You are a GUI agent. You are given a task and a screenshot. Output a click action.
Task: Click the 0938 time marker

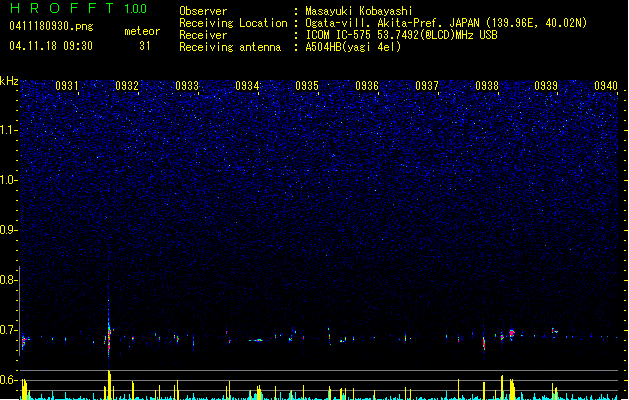487,85
